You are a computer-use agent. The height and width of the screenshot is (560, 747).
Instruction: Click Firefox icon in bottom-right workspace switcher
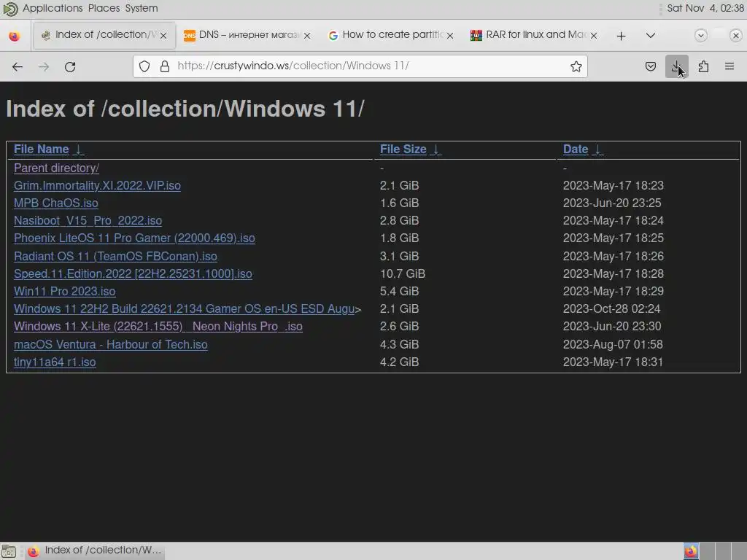click(x=691, y=551)
